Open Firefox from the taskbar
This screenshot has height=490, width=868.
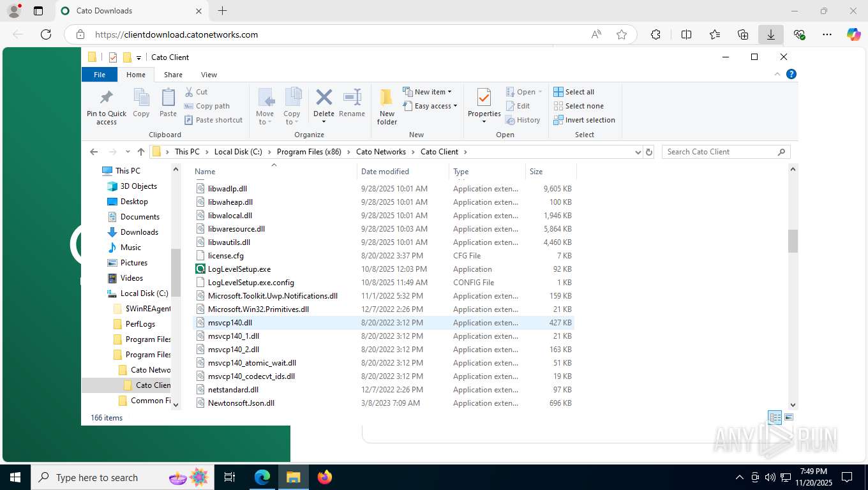[325, 477]
